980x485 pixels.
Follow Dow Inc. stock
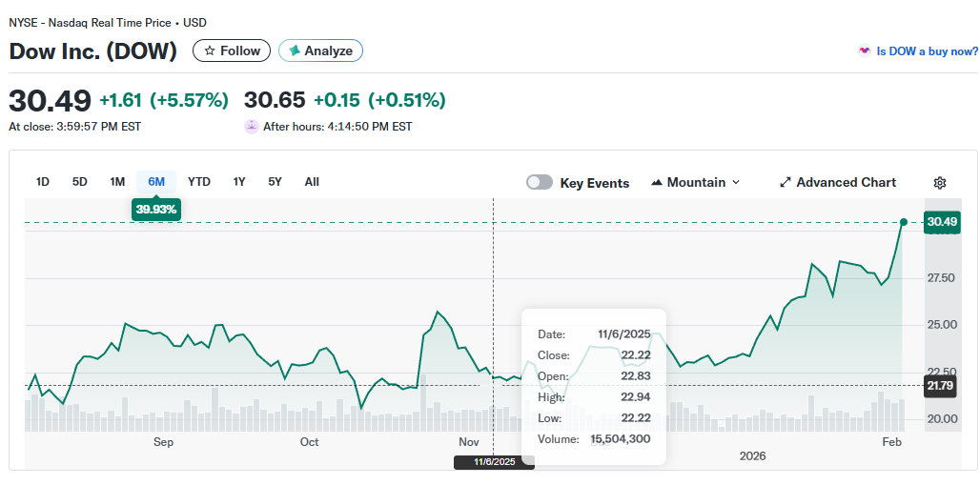click(232, 51)
